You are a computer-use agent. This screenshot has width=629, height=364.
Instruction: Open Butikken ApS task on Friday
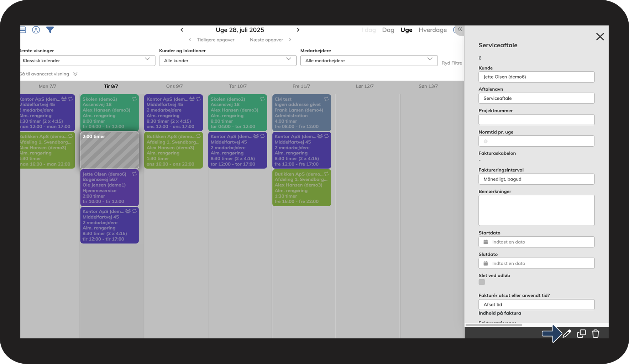(302, 188)
